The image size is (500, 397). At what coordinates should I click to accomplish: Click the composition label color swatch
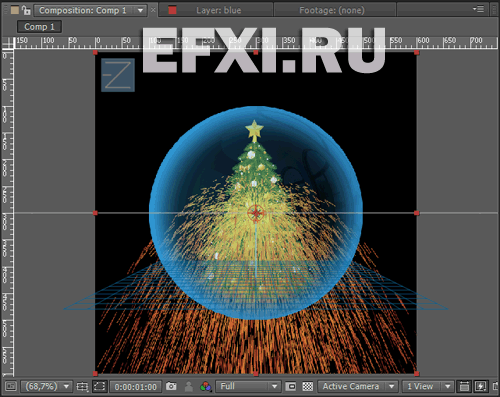15,10
